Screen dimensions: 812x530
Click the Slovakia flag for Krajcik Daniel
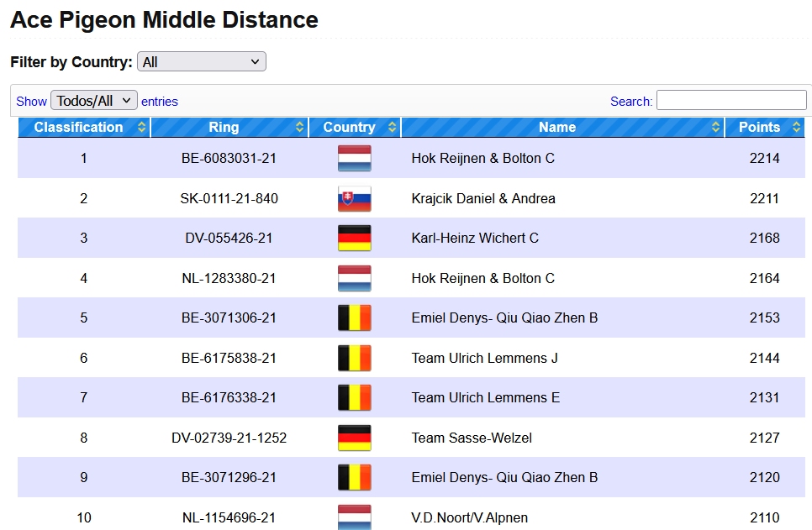pyautogui.click(x=354, y=198)
